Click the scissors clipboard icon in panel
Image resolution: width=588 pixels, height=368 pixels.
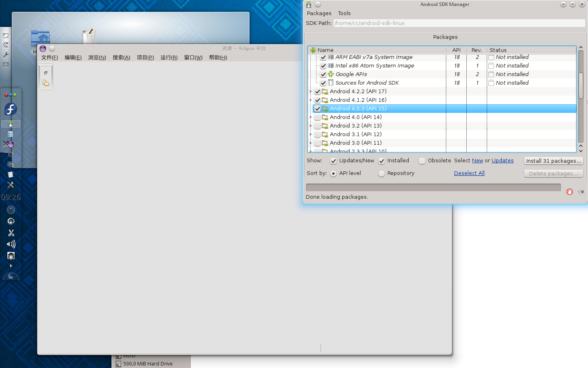coord(11,233)
